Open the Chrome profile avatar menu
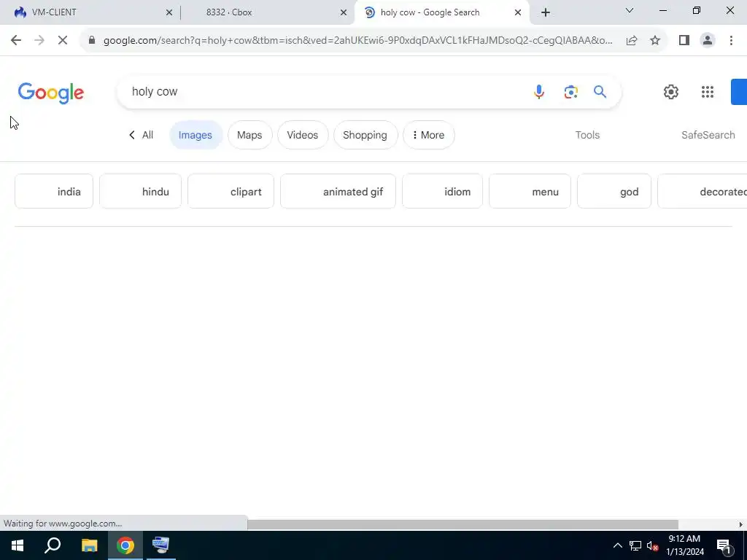 [708, 41]
